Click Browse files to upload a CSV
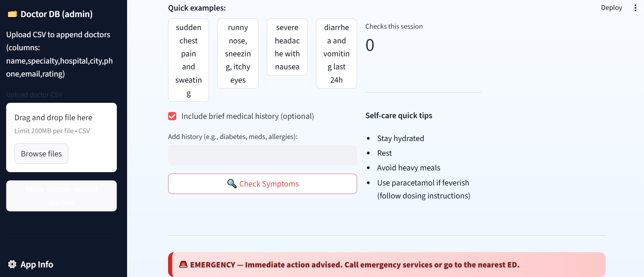644x277 pixels. point(41,154)
